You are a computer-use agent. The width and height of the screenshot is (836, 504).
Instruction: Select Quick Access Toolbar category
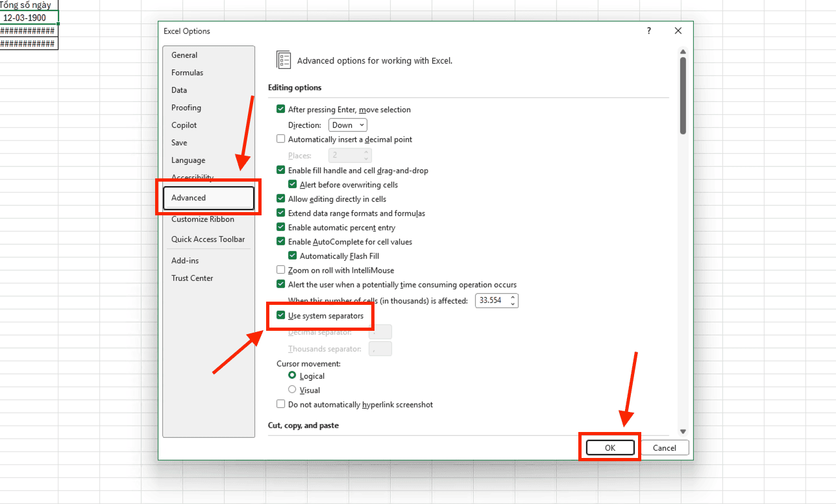coord(208,239)
